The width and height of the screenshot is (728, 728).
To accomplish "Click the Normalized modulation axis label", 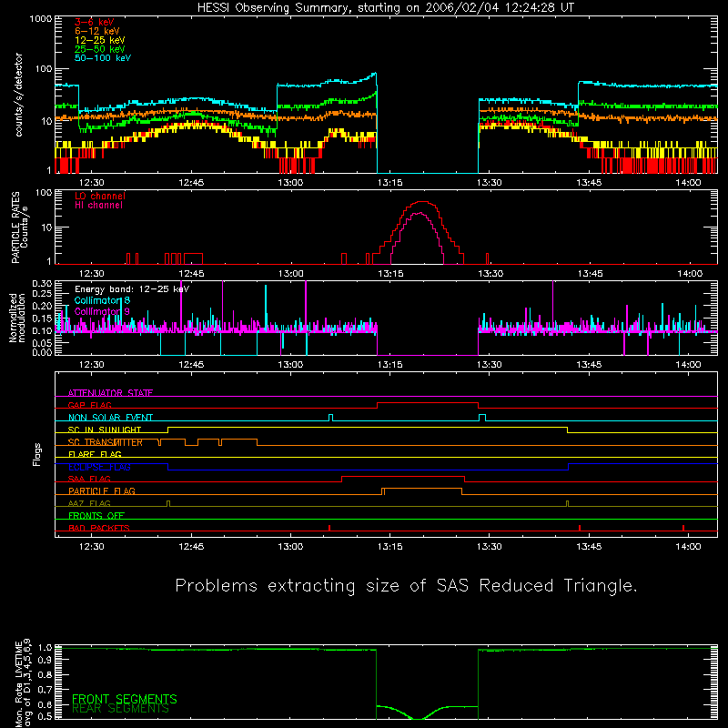I will pos(17,318).
